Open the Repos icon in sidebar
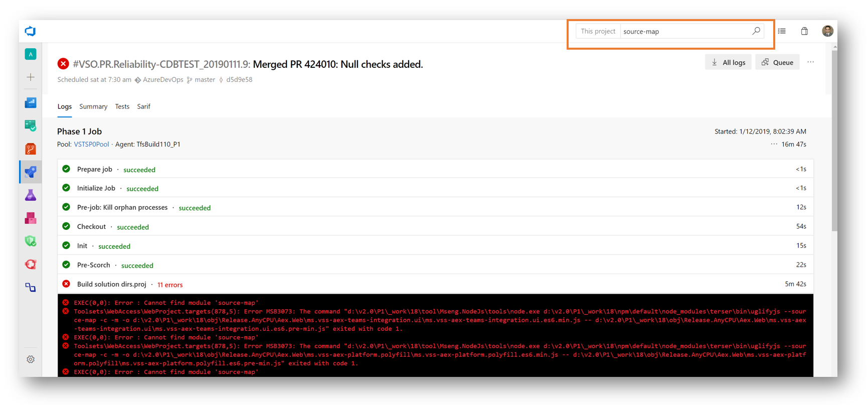The width and height of the screenshot is (868, 405). pos(31,149)
